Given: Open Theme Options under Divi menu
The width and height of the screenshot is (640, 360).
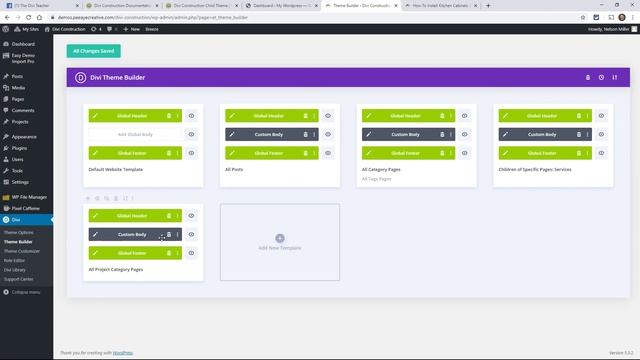Looking at the screenshot, I should [19, 232].
